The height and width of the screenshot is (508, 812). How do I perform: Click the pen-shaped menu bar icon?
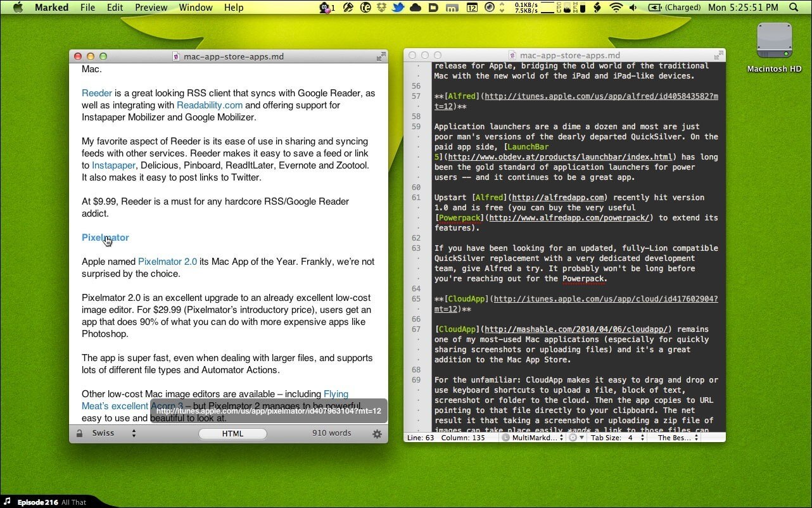(348, 8)
